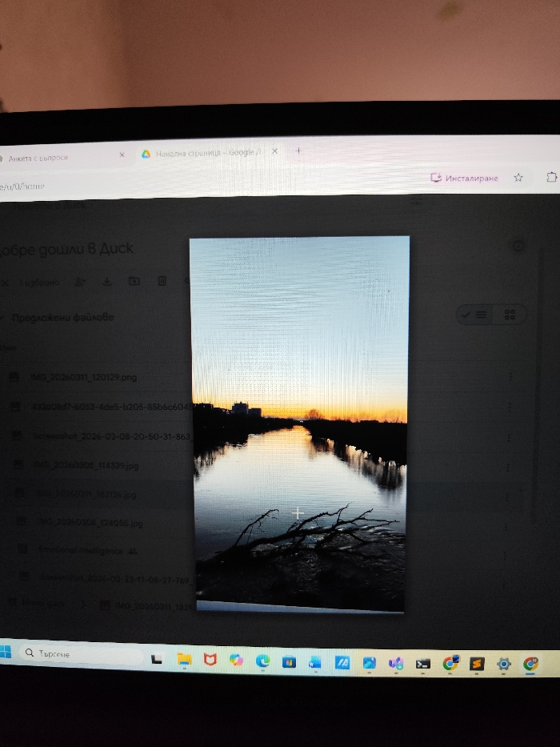Image resolution: width=560 pixels, height=747 pixels.
Task: Open Copilot from the taskbar
Action: [236, 660]
